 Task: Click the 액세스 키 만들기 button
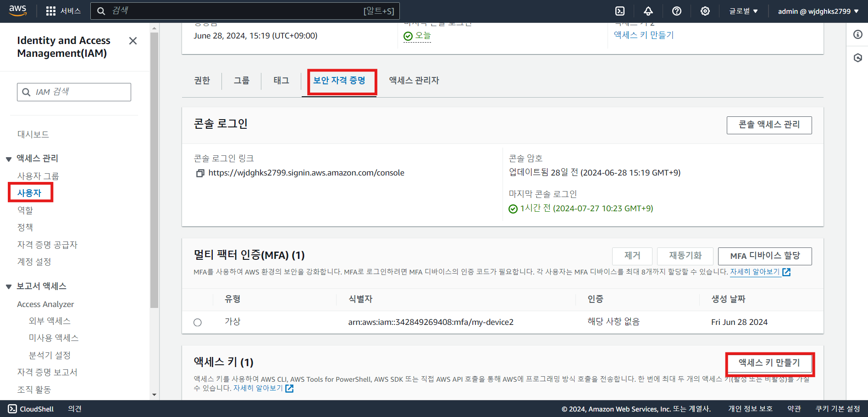click(769, 363)
